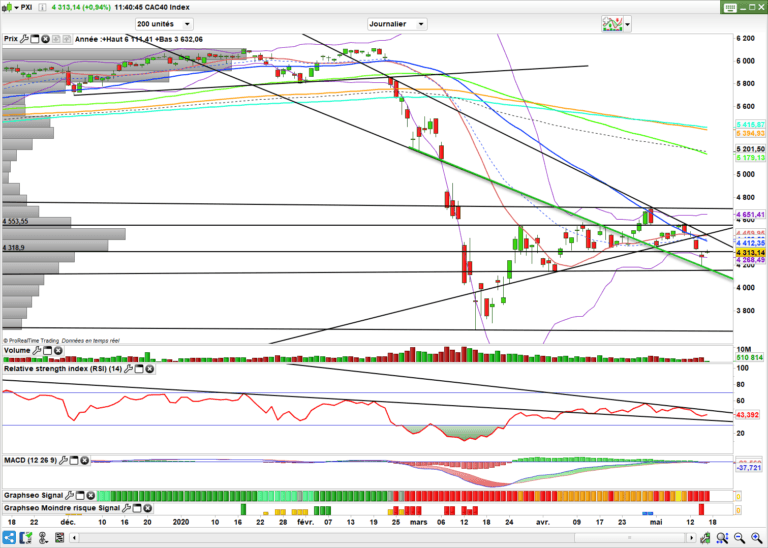Close the Volume indicator panel
This screenshot has width=768, height=548.
click(x=60, y=353)
